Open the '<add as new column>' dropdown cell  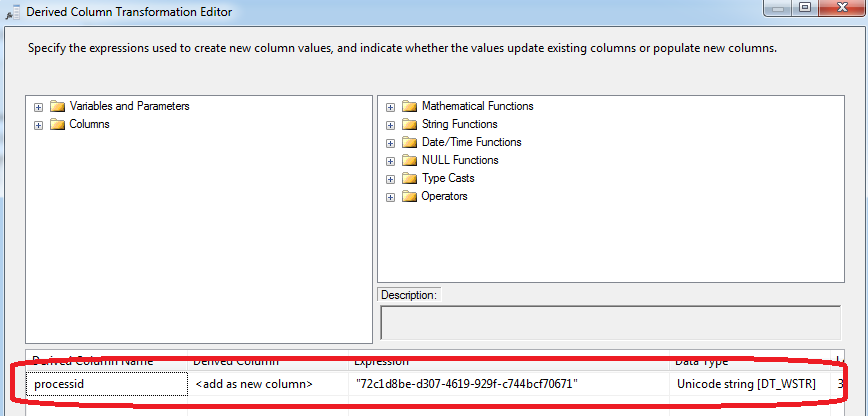267,384
